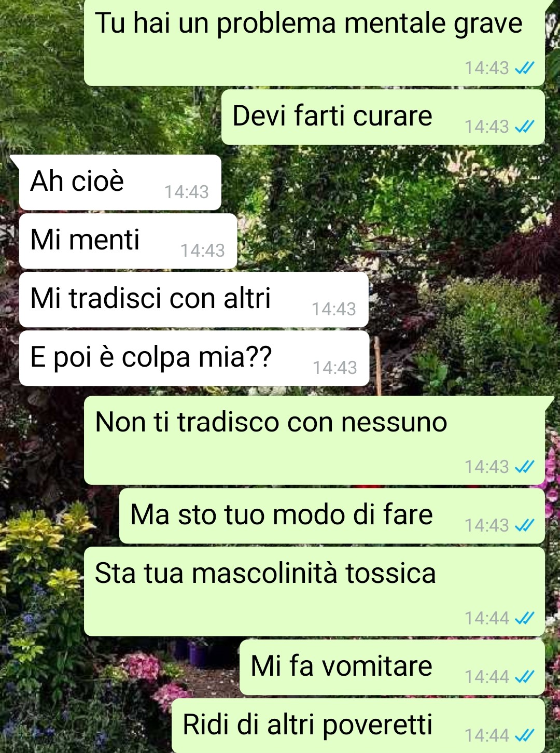560x753 pixels.
Task: Tap the 'Non ti tradisco con nessuno' message
Action: coord(314,440)
